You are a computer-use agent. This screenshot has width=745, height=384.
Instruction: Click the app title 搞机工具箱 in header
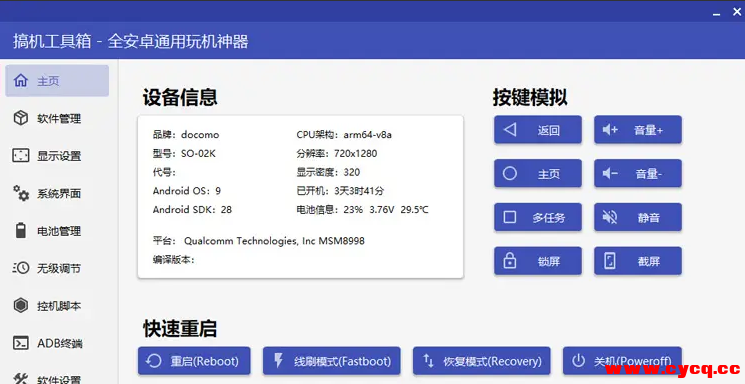pos(52,41)
